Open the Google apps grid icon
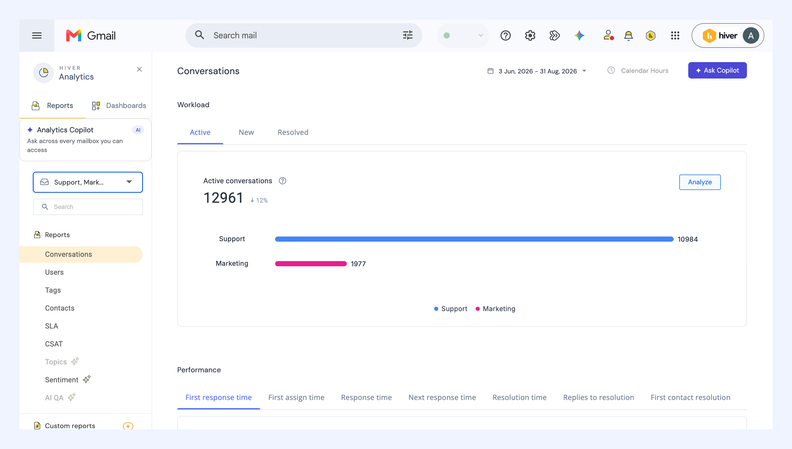792x449 pixels. (675, 35)
